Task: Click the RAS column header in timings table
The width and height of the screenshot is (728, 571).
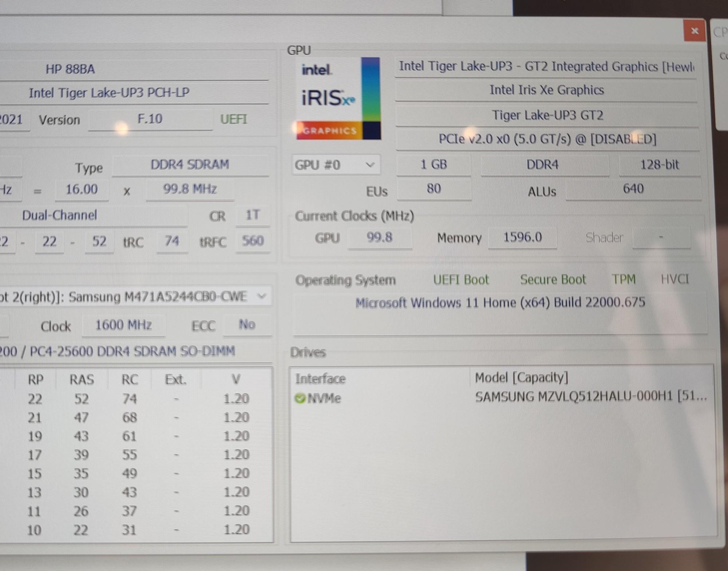Action: [x=82, y=380]
